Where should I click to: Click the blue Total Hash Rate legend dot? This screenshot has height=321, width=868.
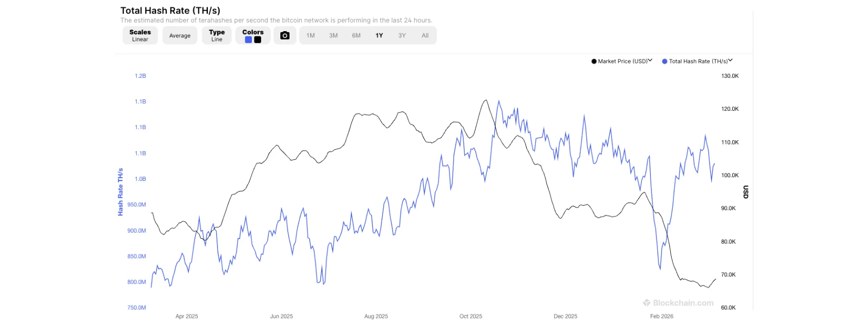tap(665, 61)
